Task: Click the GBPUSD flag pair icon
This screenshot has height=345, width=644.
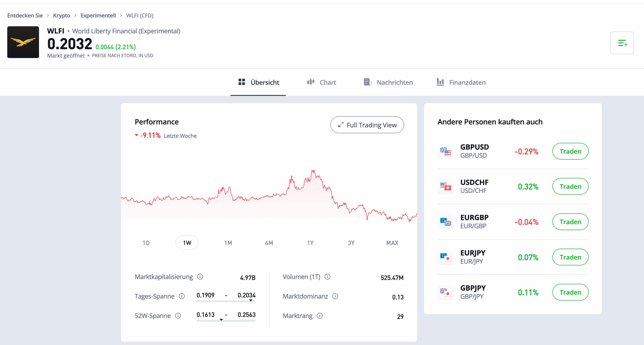Action: (x=446, y=151)
